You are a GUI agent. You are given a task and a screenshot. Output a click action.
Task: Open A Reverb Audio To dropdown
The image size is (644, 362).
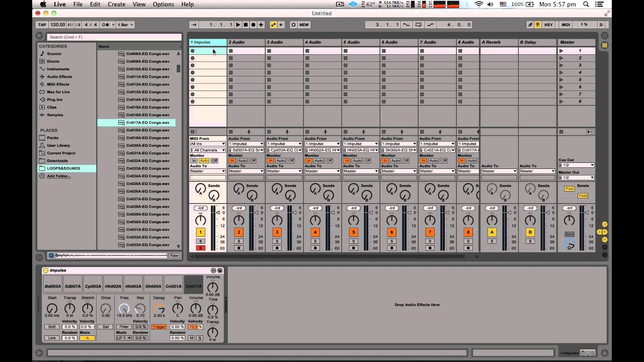click(499, 171)
